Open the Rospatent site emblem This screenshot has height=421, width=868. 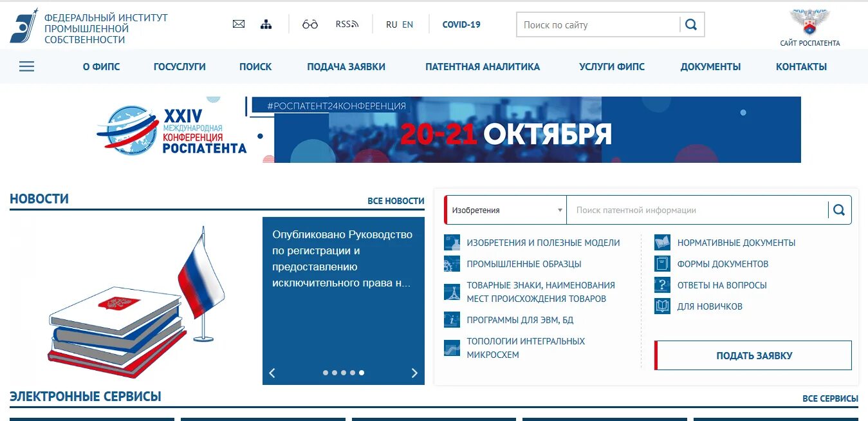(810, 21)
